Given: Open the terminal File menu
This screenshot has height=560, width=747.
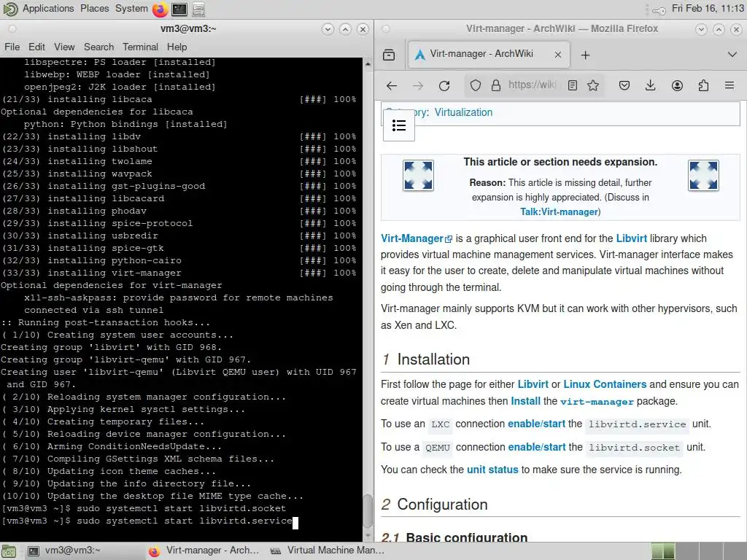Looking at the screenshot, I should pos(12,47).
